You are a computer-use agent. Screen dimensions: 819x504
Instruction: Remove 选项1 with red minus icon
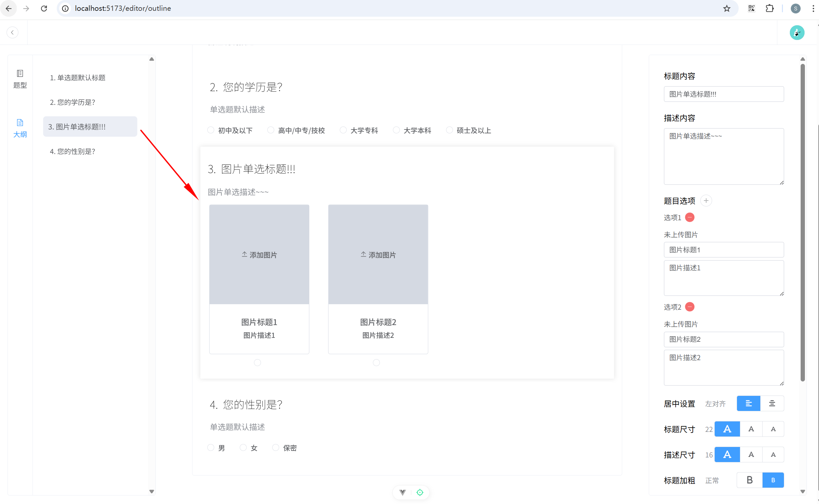coord(689,217)
